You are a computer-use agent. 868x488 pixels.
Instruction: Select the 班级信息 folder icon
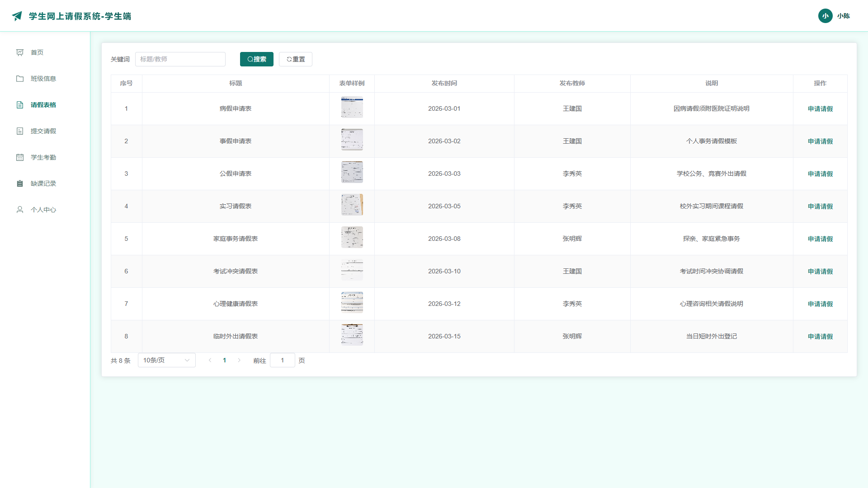click(20, 79)
